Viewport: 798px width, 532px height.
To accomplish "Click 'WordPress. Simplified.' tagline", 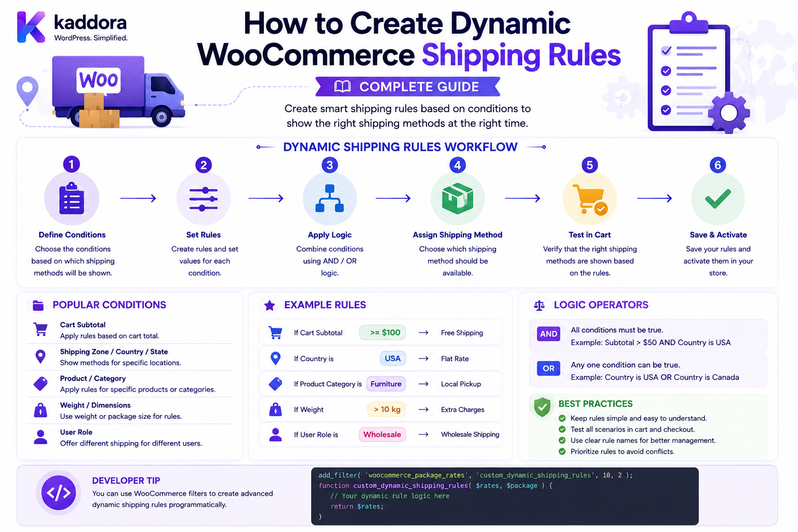I will 91,38.
